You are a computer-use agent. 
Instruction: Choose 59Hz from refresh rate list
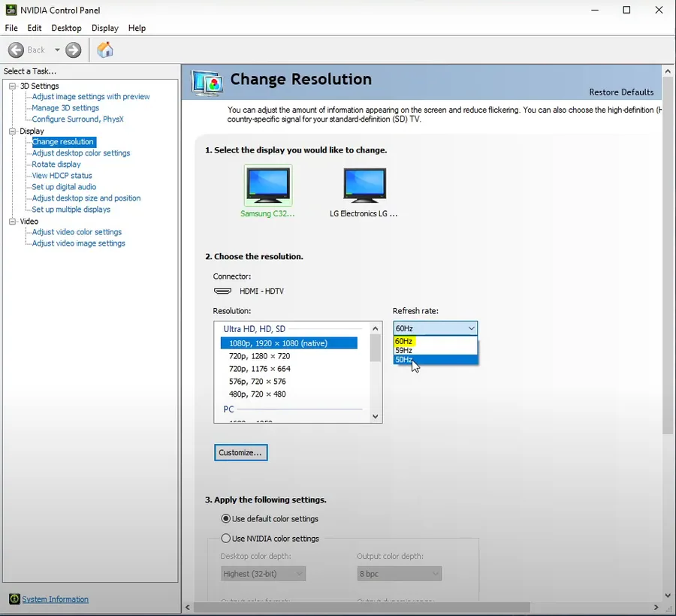[x=436, y=351]
